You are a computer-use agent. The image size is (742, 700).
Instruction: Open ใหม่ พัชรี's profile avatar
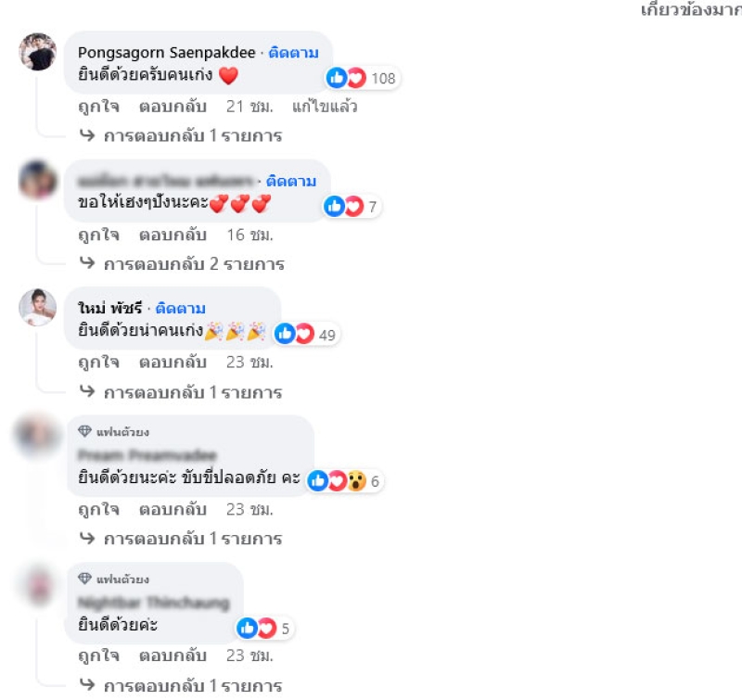coord(37,308)
